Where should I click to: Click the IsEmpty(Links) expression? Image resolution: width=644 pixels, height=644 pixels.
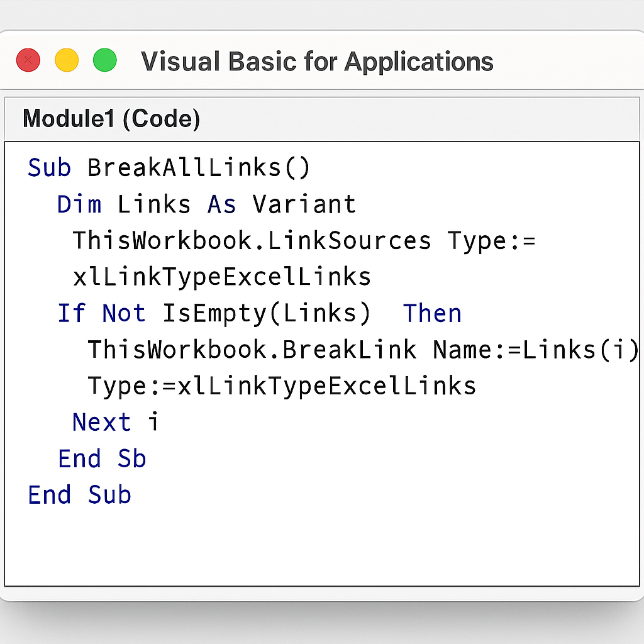pyautogui.click(x=267, y=313)
